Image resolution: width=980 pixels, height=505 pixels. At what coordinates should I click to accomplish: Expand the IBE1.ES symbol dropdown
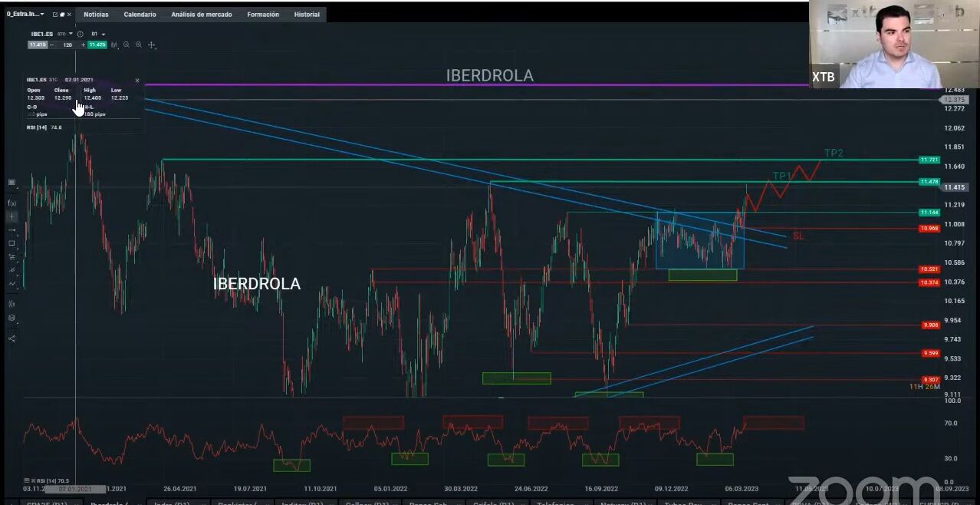coord(71,34)
